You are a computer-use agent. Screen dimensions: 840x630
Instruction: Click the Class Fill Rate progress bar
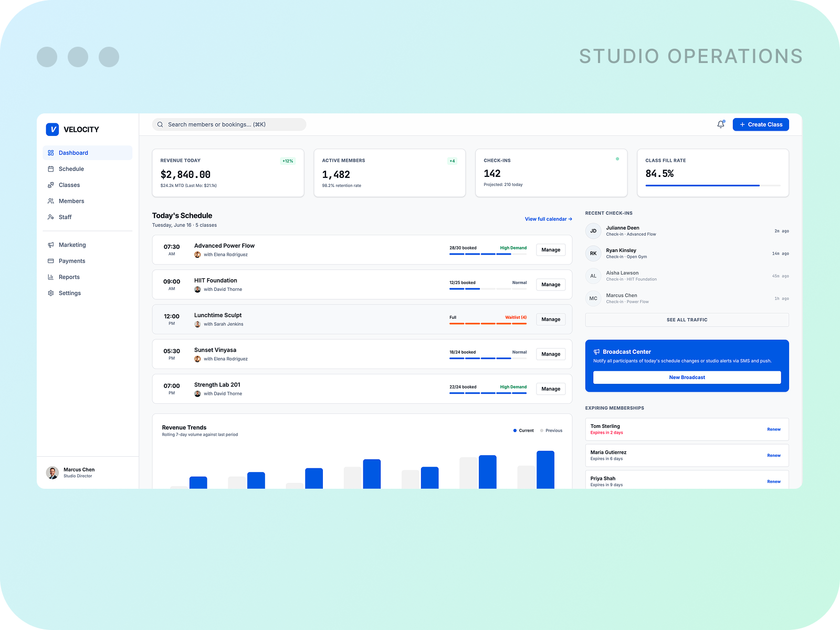click(x=713, y=185)
